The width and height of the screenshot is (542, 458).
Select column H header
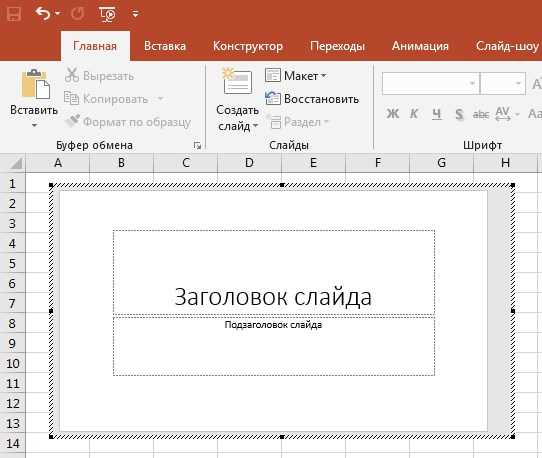tap(505, 162)
